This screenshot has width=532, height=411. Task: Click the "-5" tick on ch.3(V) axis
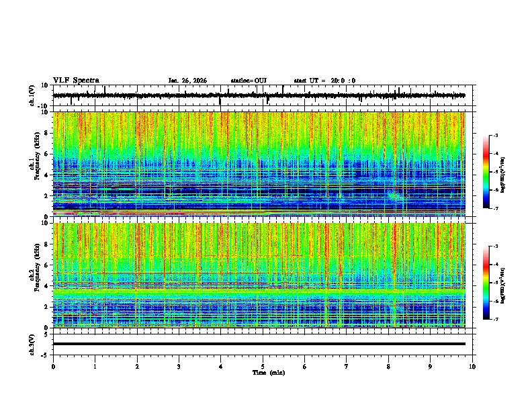[x=45, y=355]
